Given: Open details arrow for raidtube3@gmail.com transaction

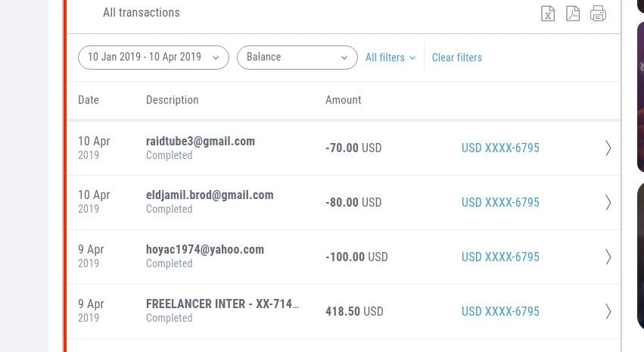Looking at the screenshot, I should click(608, 148).
